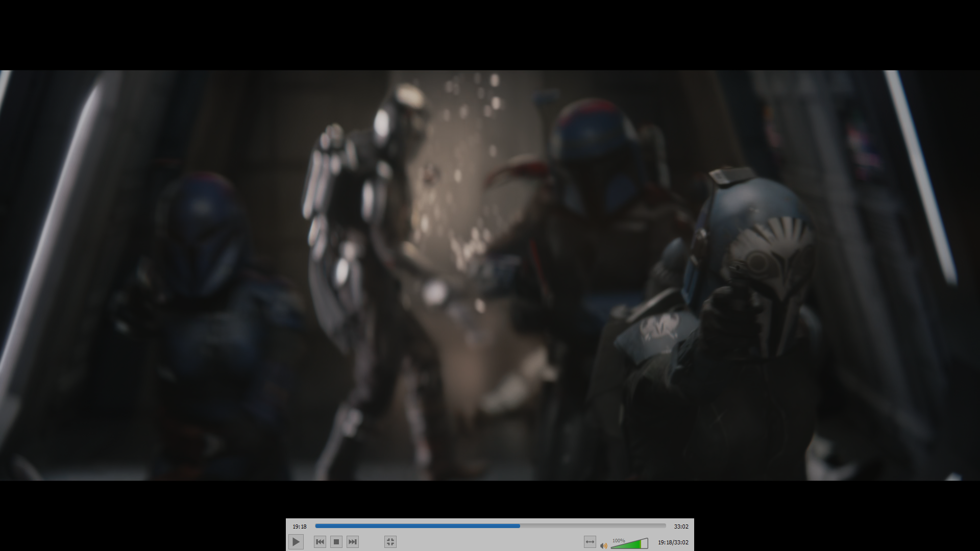Click the total duration 33:02 label
The height and width of the screenshot is (551, 980).
[681, 527]
